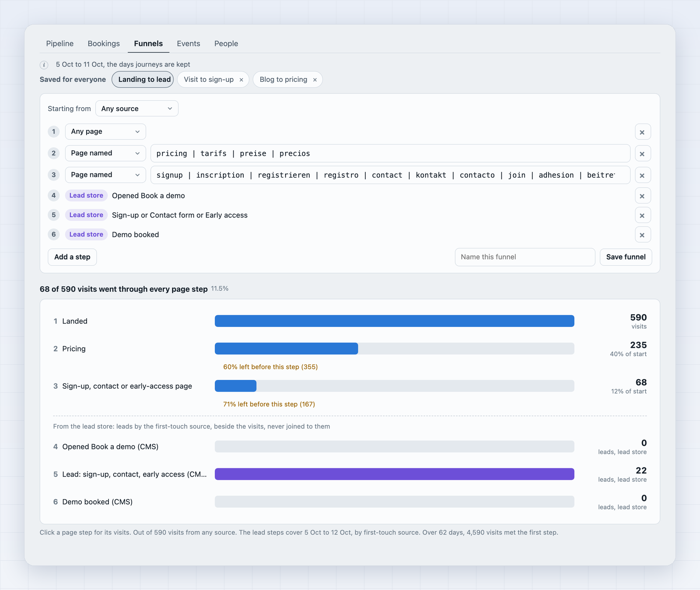Screen dimensions: 700x590
Task: Remove the Visit to sign-up saved funnel
Action: (241, 80)
